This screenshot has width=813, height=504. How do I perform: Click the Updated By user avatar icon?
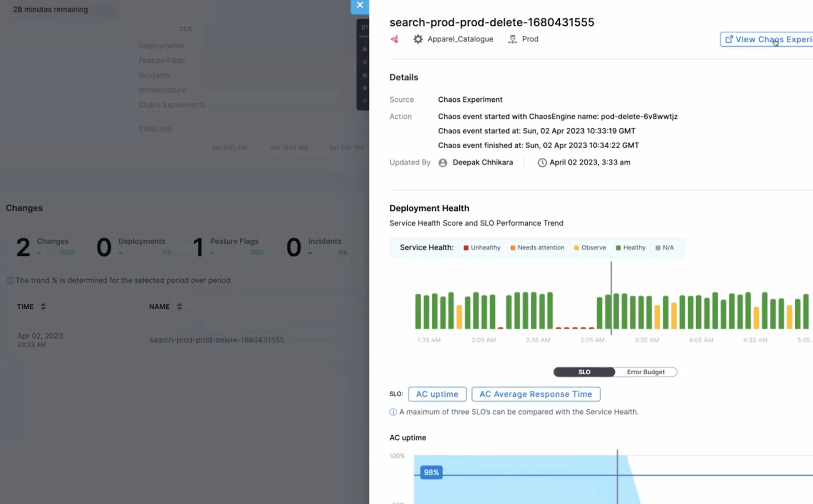click(x=443, y=162)
